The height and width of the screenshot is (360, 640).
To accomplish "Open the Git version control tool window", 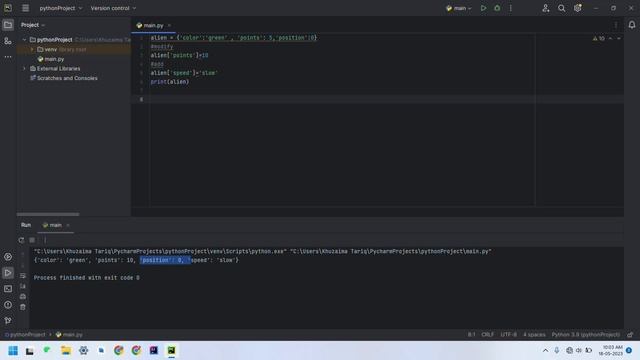I will 8,320.
